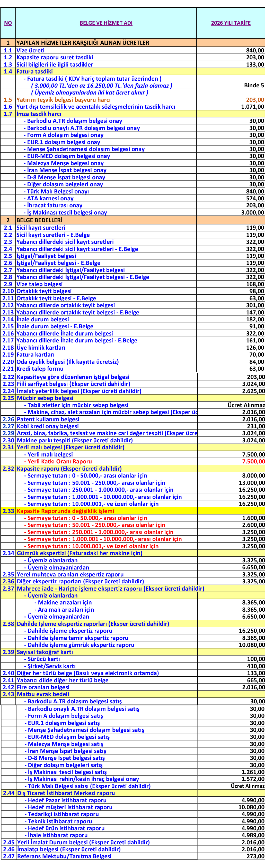Screen dimensions: 265x868
Task: Select the Kapasite Raporunda değişiklik işlemi heading
Action: click(x=70, y=511)
